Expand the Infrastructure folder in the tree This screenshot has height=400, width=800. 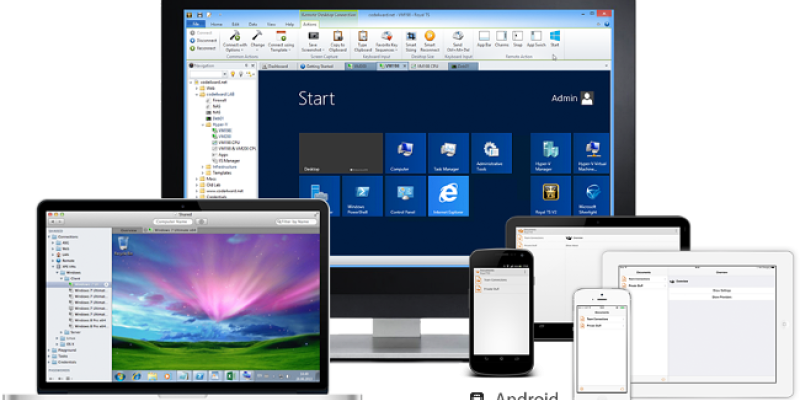click(201, 167)
